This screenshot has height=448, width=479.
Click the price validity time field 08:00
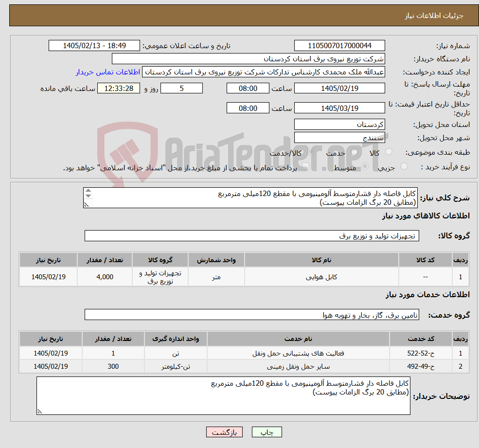tap(248, 108)
